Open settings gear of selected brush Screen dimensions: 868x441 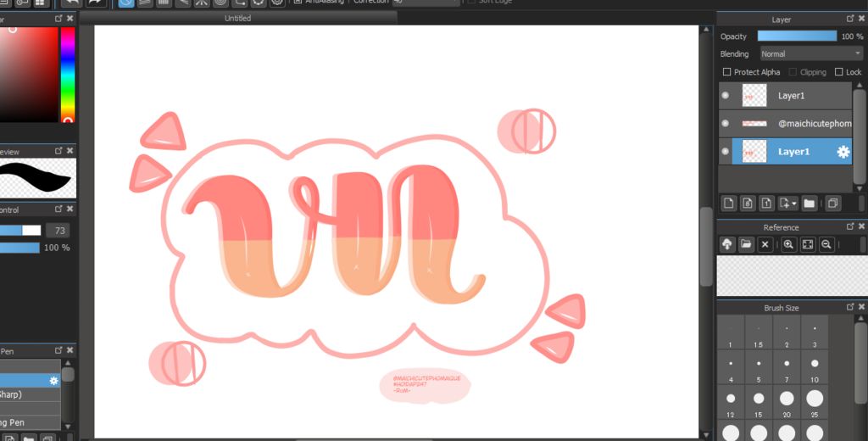[x=53, y=381]
